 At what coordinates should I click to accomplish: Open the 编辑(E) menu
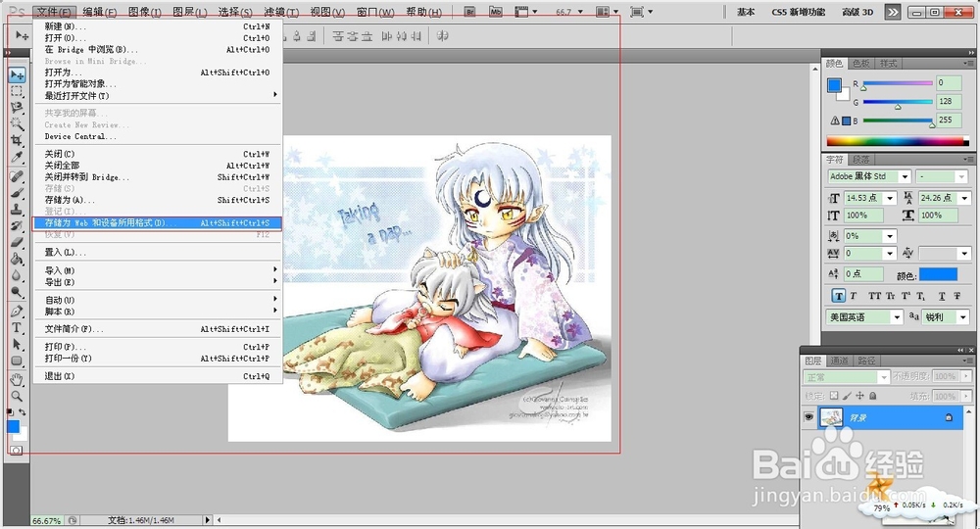99,12
